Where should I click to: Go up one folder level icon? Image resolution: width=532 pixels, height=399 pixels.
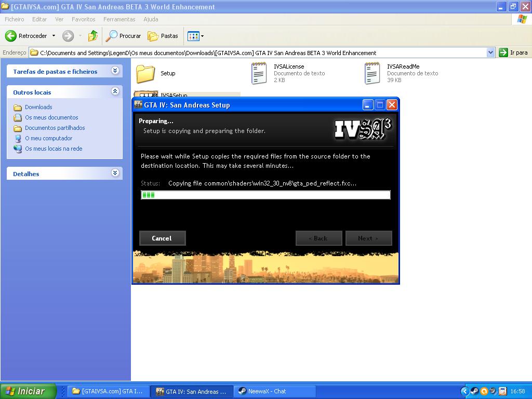tap(92, 36)
